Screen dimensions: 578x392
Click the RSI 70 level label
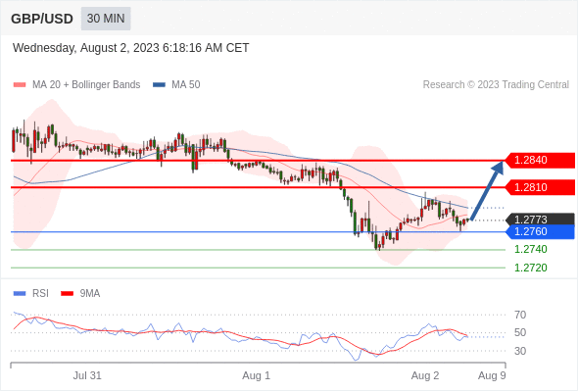(x=520, y=315)
